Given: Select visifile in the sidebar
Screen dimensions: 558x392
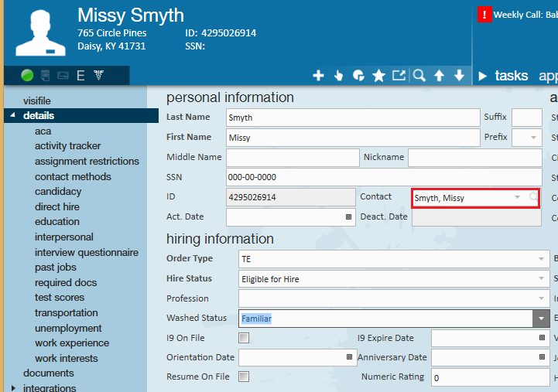Looking at the screenshot, I should [x=37, y=101].
